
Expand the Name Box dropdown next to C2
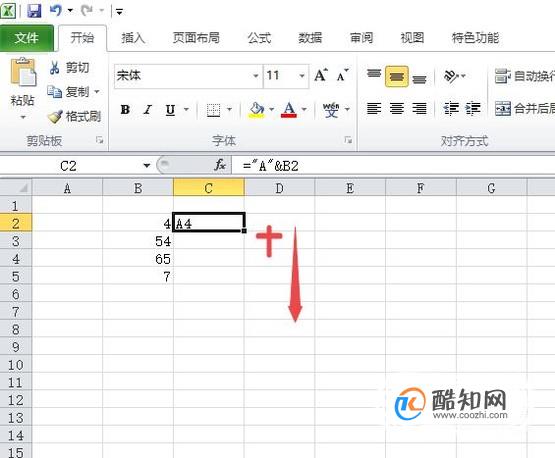(147, 165)
